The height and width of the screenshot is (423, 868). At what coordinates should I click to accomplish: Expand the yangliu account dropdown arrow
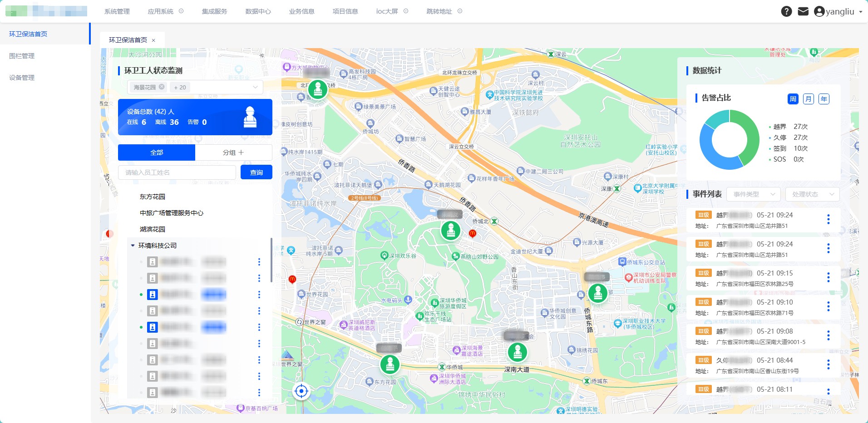(861, 12)
